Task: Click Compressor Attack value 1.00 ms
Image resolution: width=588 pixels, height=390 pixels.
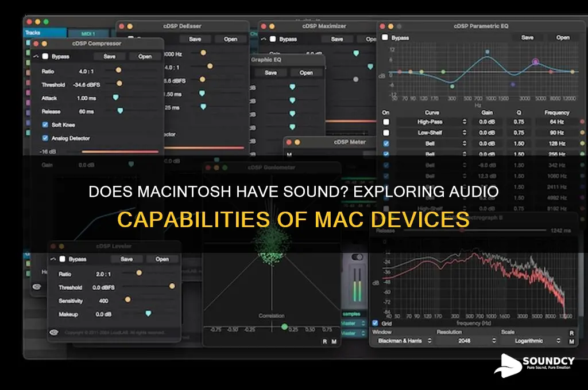Action: pos(87,98)
